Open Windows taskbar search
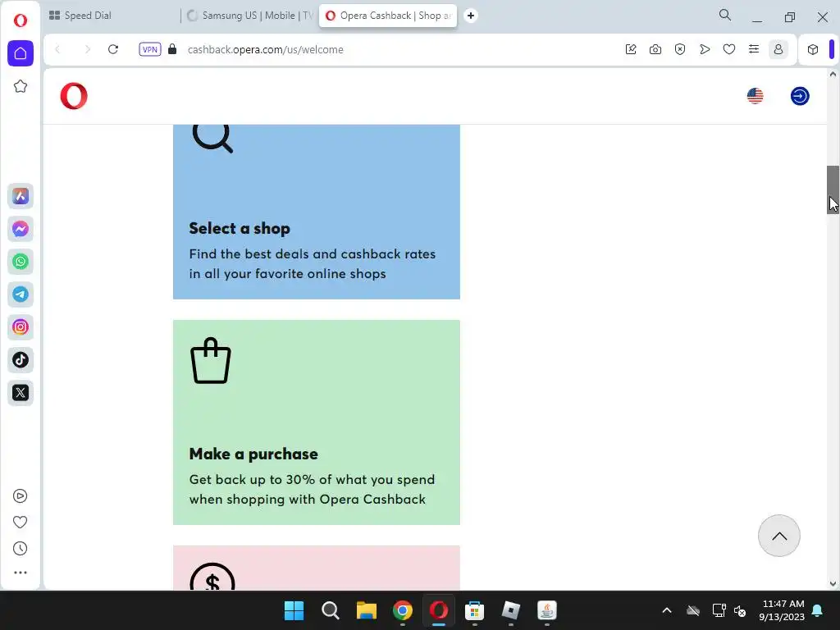 pyautogui.click(x=330, y=610)
